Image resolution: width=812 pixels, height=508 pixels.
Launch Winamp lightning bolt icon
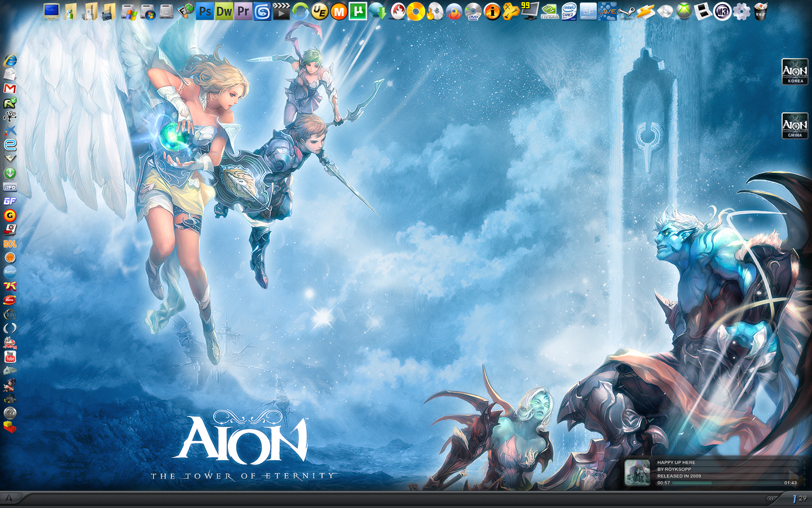(646, 11)
